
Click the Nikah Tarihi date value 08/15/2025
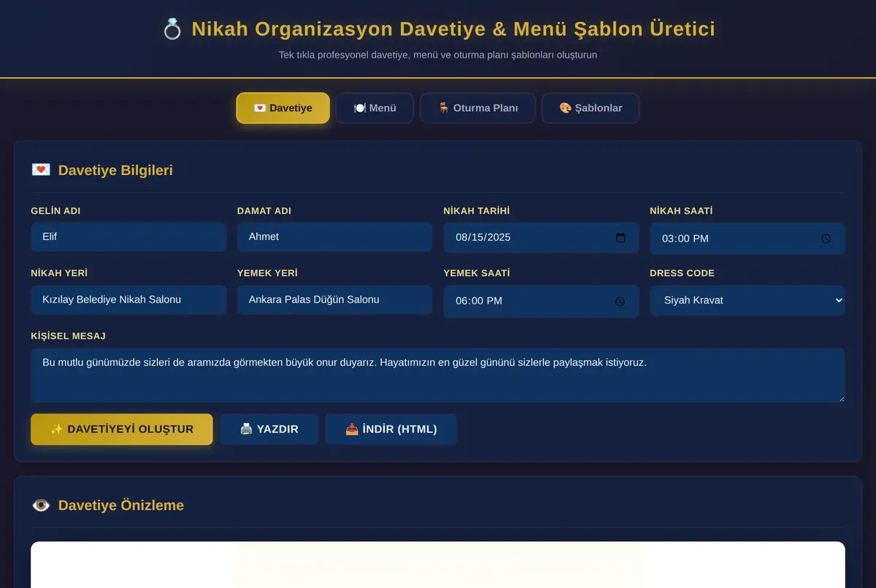(x=483, y=238)
